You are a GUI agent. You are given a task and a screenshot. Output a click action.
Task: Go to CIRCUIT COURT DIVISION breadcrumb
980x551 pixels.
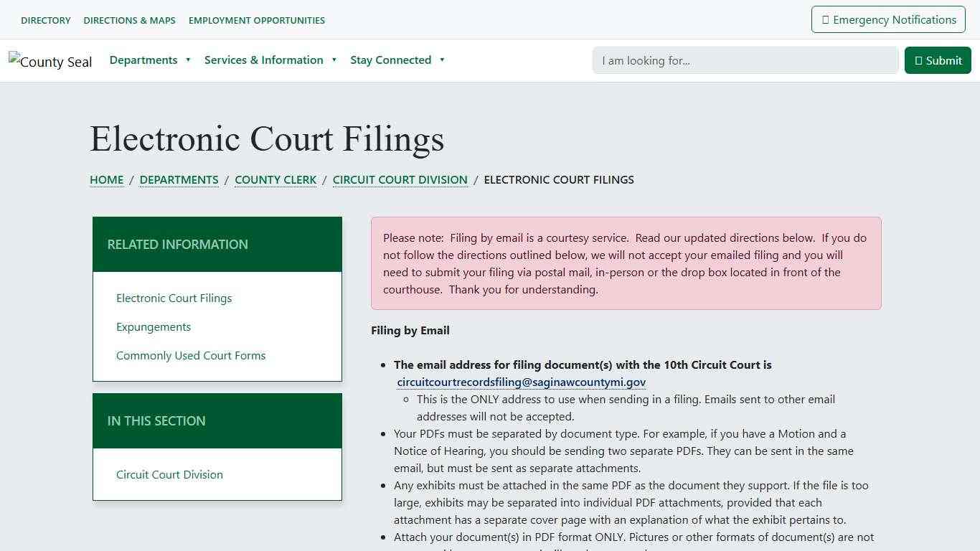(x=400, y=179)
